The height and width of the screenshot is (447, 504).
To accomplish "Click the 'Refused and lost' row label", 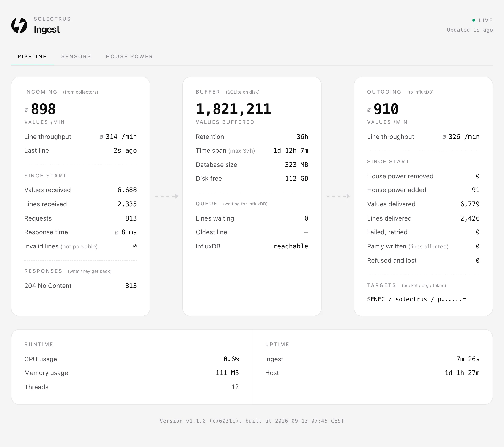I will click(x=392, y=260).
